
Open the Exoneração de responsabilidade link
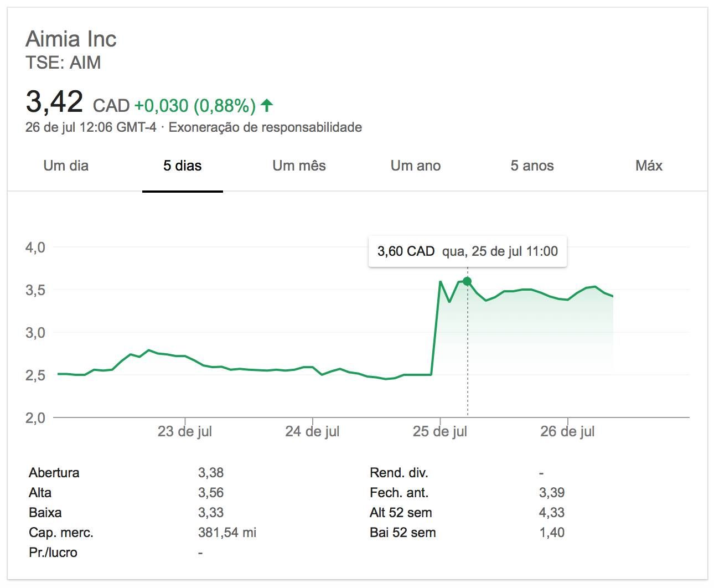[x=265, y=127]
